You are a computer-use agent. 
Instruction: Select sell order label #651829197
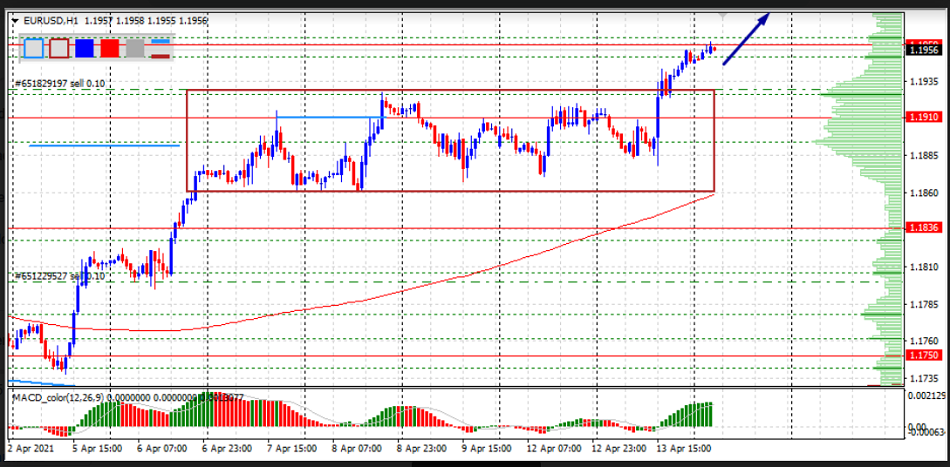click(60, 84)
